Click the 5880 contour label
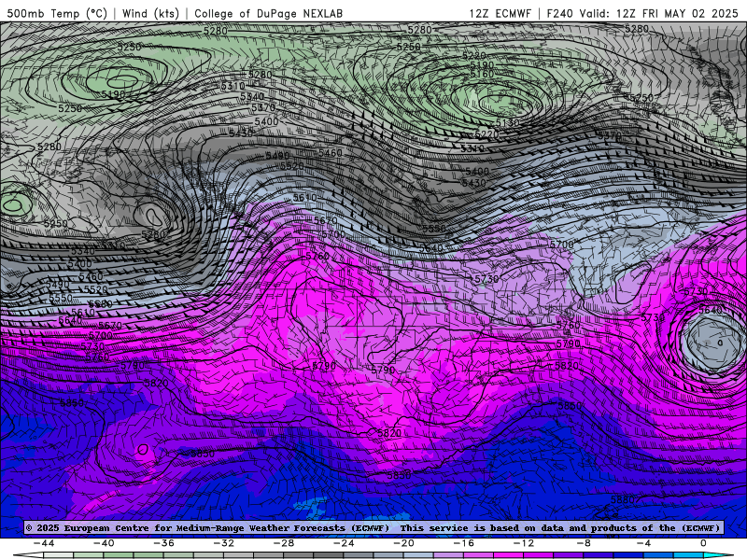Screen dimensions: 747x560 pyautogui.click(x=622, y=499)
